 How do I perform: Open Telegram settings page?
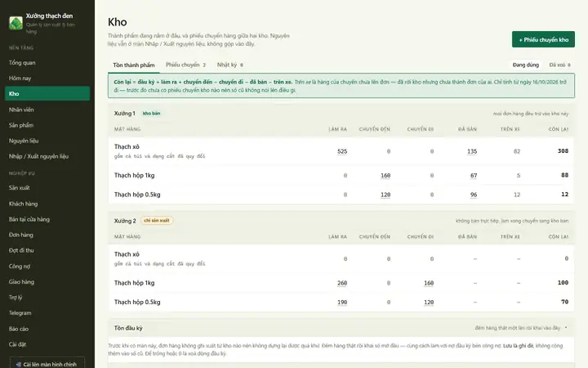tap(47, 312)
